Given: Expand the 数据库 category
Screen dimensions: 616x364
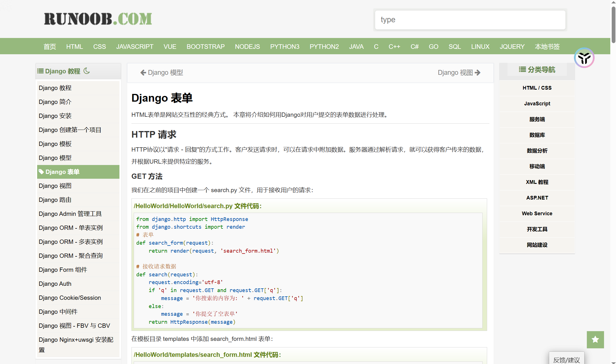Looking at the screenshot, I should pyautogui.click(x=537, y=135).
